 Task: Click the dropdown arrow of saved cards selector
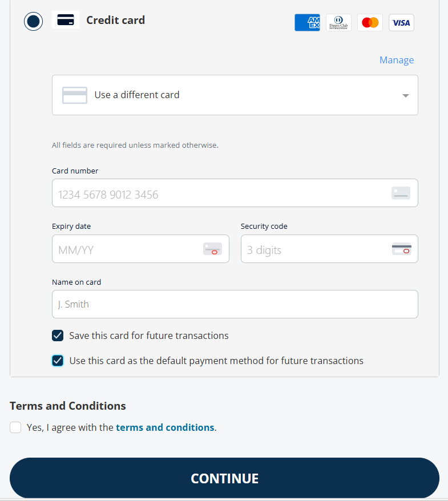pyautogui.click(x=406, y=95)
